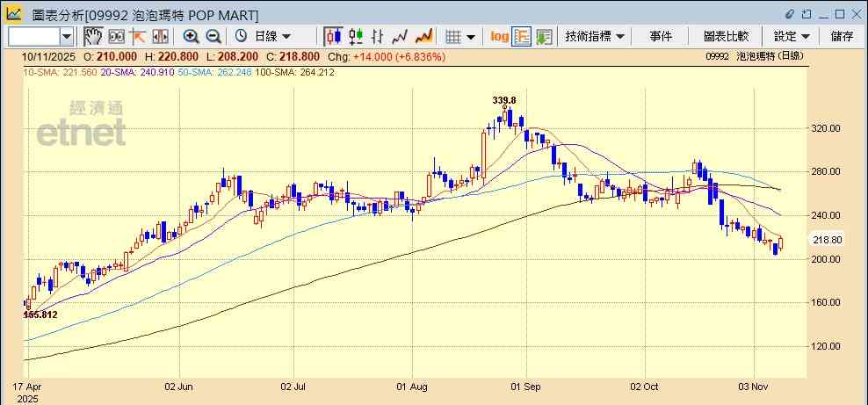Viewport: 868px width, 405px height.
Task: Switch to filled candlestick chart type
Action: coord(333,36)
